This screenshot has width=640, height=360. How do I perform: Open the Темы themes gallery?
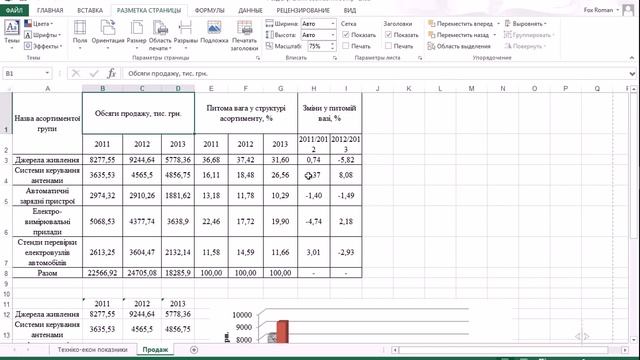click(11, 34)
